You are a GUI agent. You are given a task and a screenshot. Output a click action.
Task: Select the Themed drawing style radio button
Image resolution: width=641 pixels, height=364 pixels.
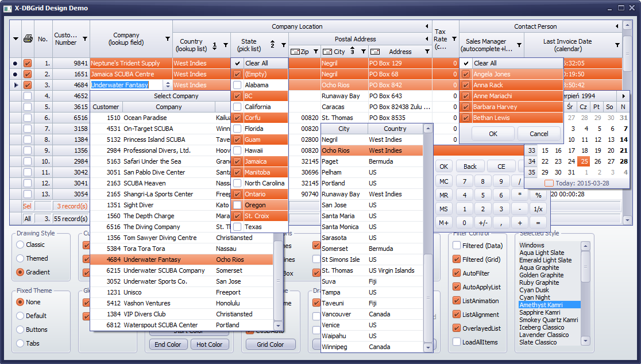click(x=21, y=258)
